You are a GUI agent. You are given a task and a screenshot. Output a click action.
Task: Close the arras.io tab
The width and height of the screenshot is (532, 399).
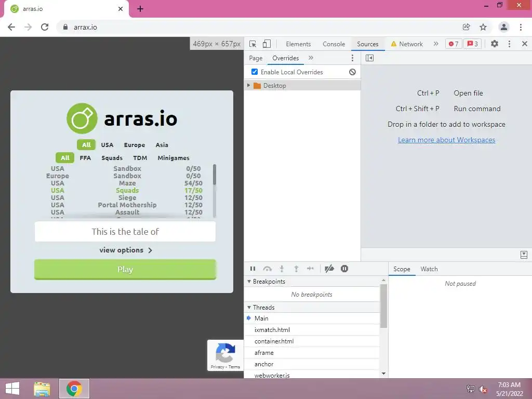click(x=121, y=9)
